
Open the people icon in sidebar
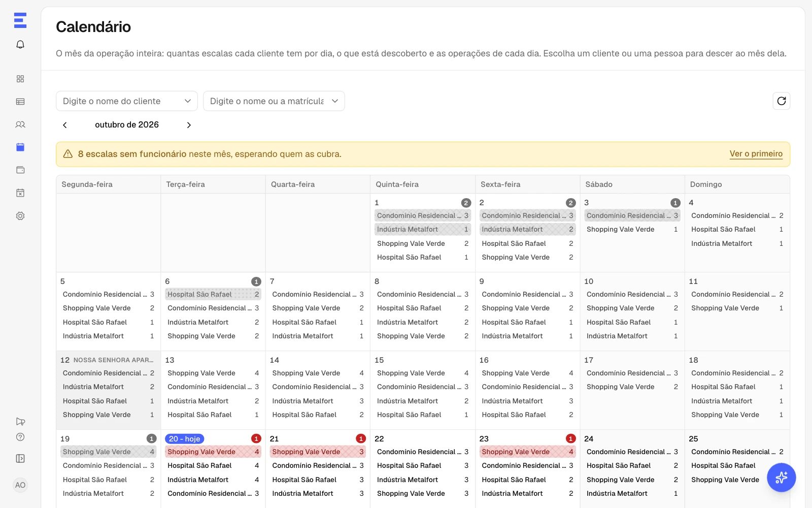pos(20,124)
